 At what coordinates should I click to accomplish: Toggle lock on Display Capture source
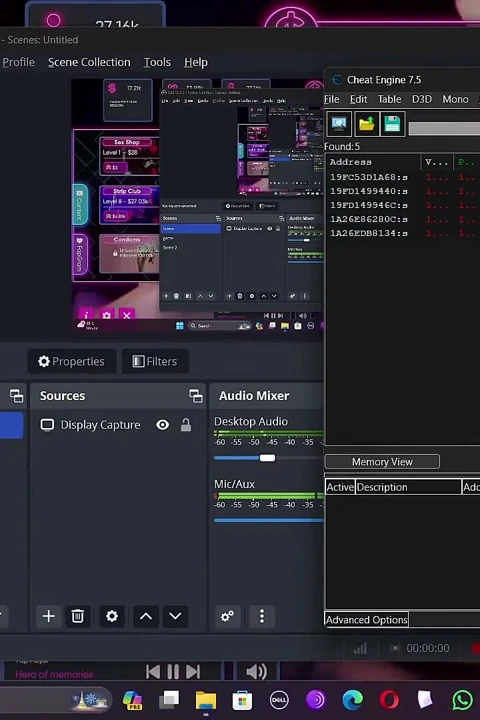tap(186, 425)
